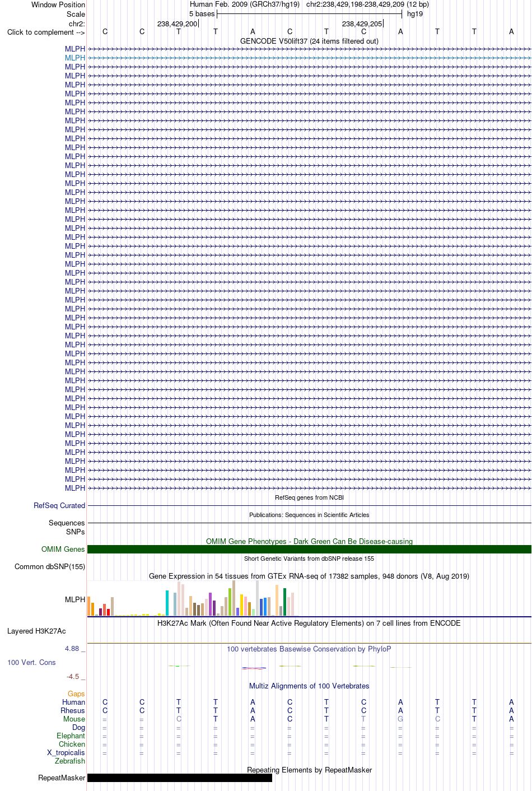The width and height of the screenshot is (532, 791).
Task: Open the H3K27Ac Mark track title
Action: click(309, 623)
